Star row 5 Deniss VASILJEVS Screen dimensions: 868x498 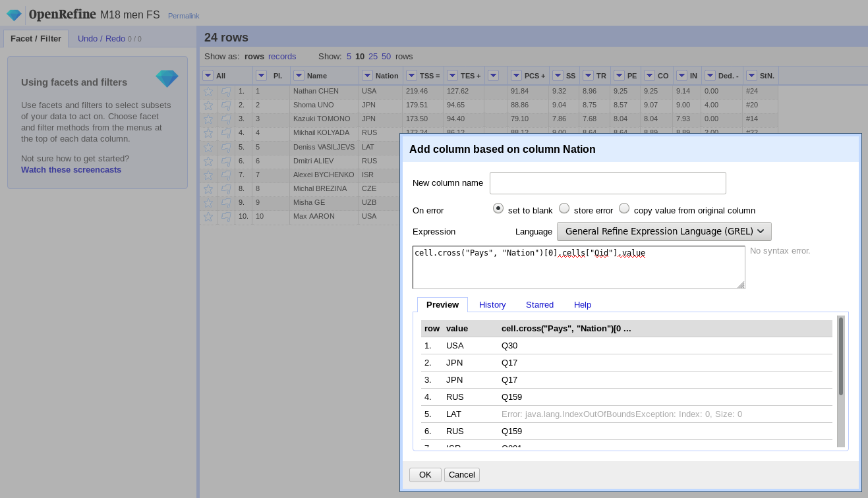coord(208,148)
